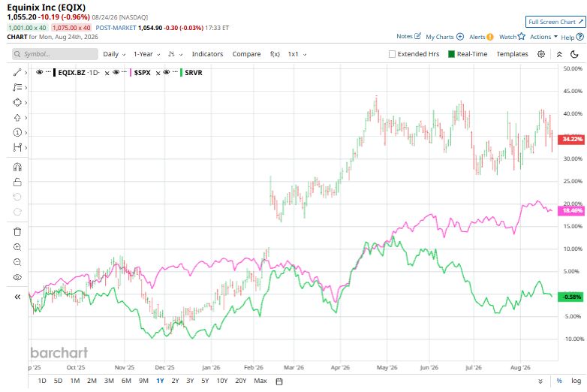This screenshot has height=392, width=587.
Task: Add to watchlist star icon
Action: pos(522,36)
